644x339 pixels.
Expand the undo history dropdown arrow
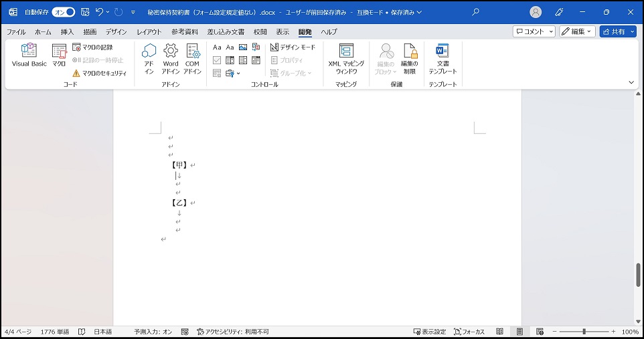[x=108, y=12]
